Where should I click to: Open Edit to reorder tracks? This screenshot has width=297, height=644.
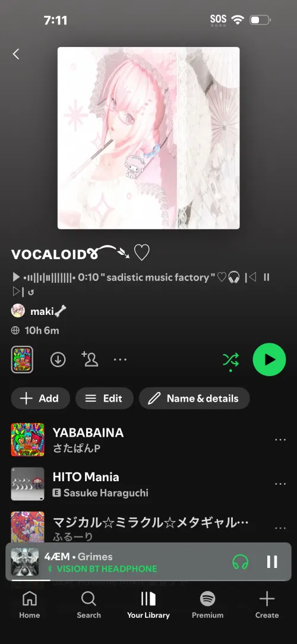tap(105, 399)
